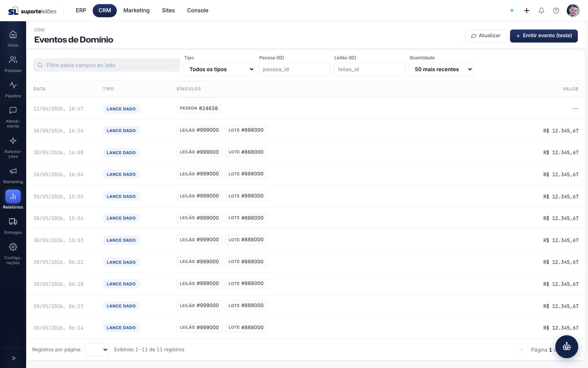Click the date 30/05/2026, 16:04

pyautogui.click(x=58, y=175)
